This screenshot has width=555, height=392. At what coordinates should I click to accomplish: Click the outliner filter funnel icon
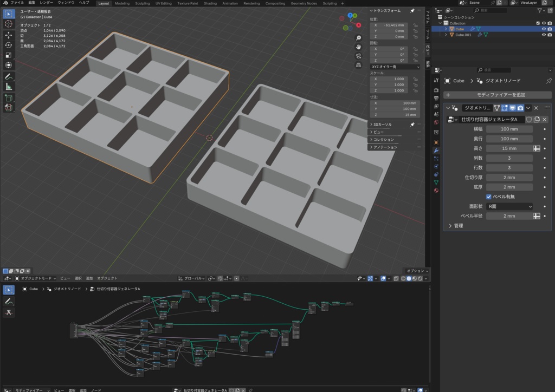point(540,10)
